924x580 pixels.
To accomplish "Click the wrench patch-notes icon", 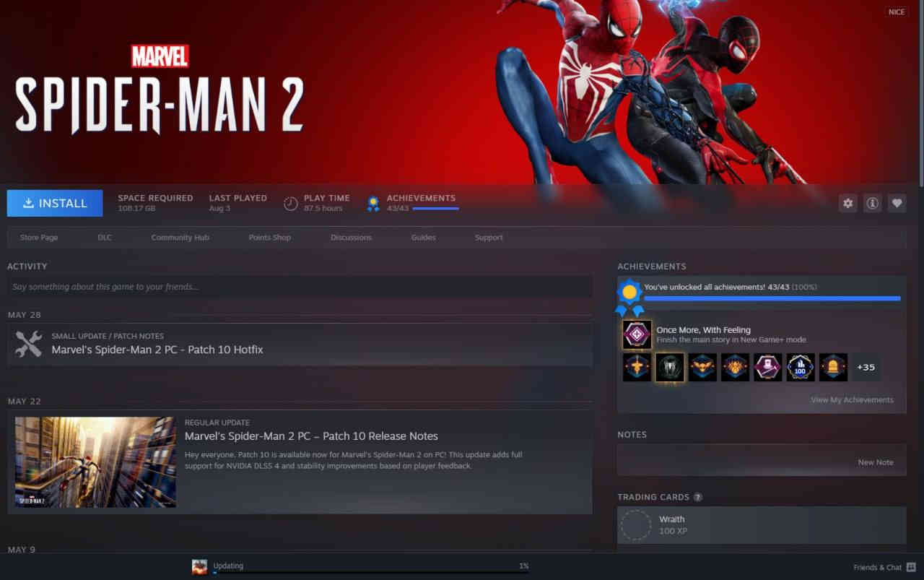I will 27,343.
